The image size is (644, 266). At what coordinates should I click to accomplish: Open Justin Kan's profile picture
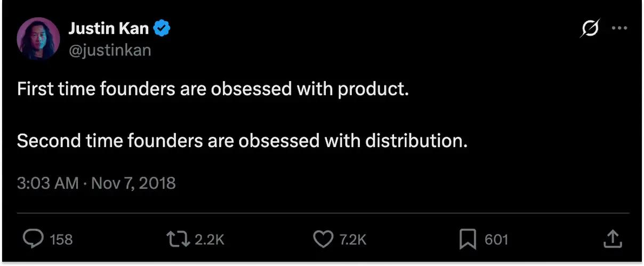coord(38,38)
